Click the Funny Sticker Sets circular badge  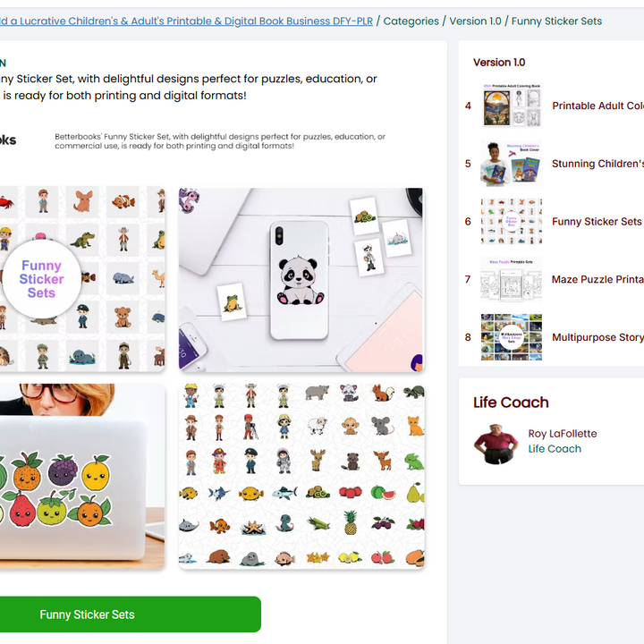41,279
